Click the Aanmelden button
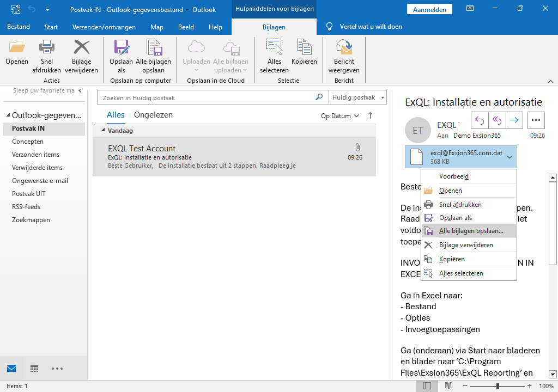 pos(429,9)
